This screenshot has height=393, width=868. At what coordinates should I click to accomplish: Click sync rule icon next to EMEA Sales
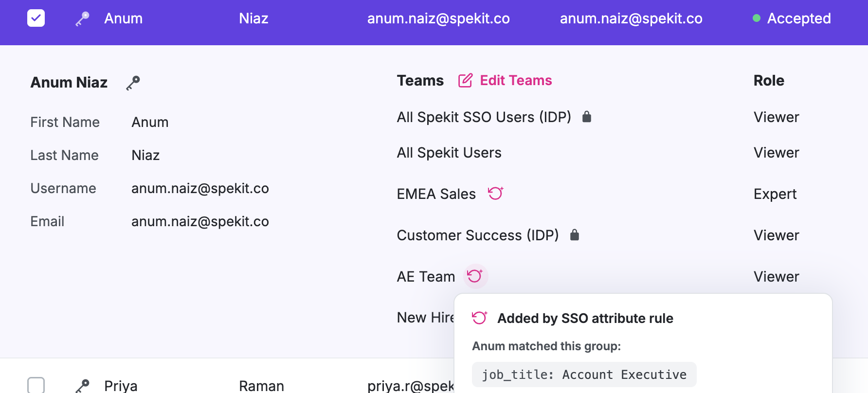tap(495, 194)
